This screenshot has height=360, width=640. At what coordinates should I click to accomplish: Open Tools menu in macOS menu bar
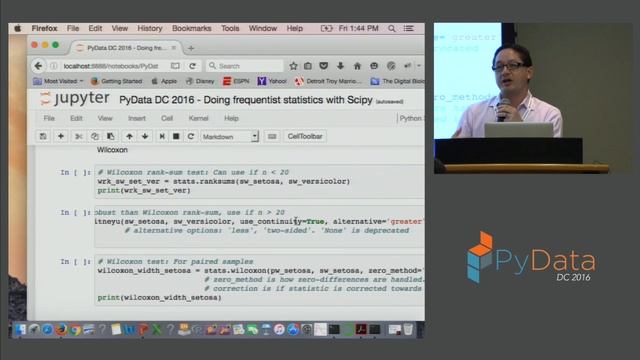tap(230, 28)
